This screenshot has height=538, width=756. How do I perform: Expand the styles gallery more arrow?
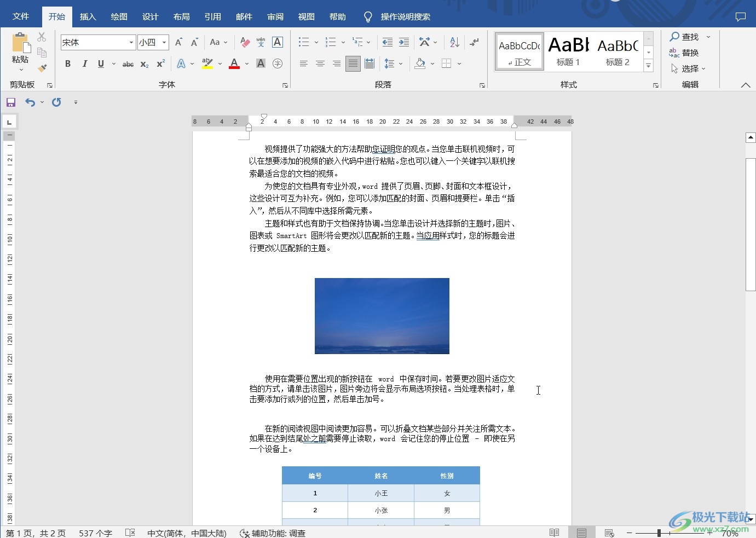tap(649, 66)
